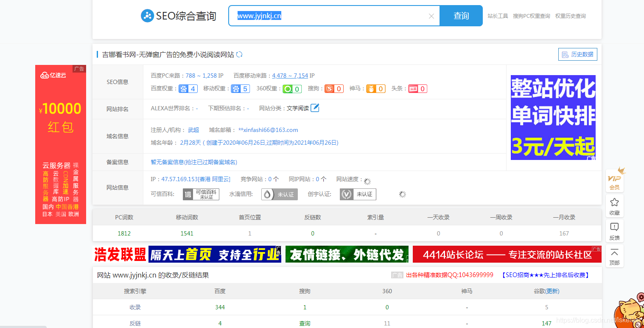Click the refresh icon beside the site title
Image resolution: width=644 pixels, height=328 pixels.
point(239,54)
